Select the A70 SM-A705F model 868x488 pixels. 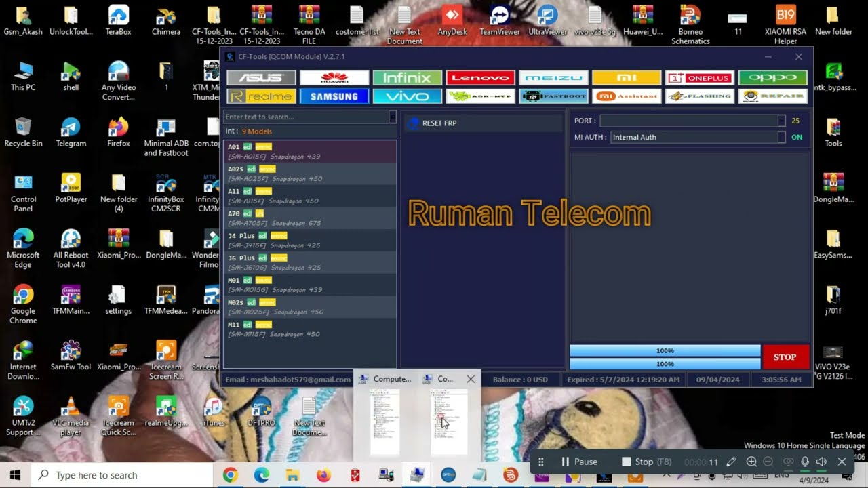(310, 218)
